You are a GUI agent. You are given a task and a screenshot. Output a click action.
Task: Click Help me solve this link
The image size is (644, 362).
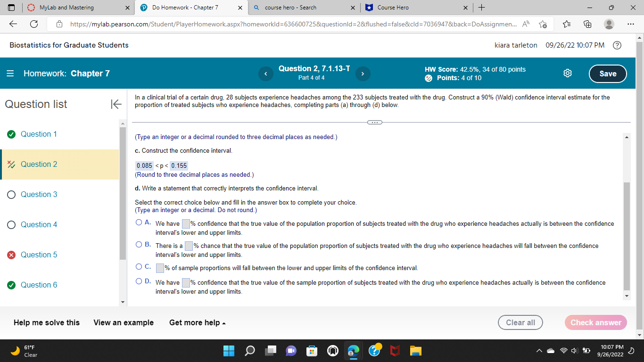[47, 322]
